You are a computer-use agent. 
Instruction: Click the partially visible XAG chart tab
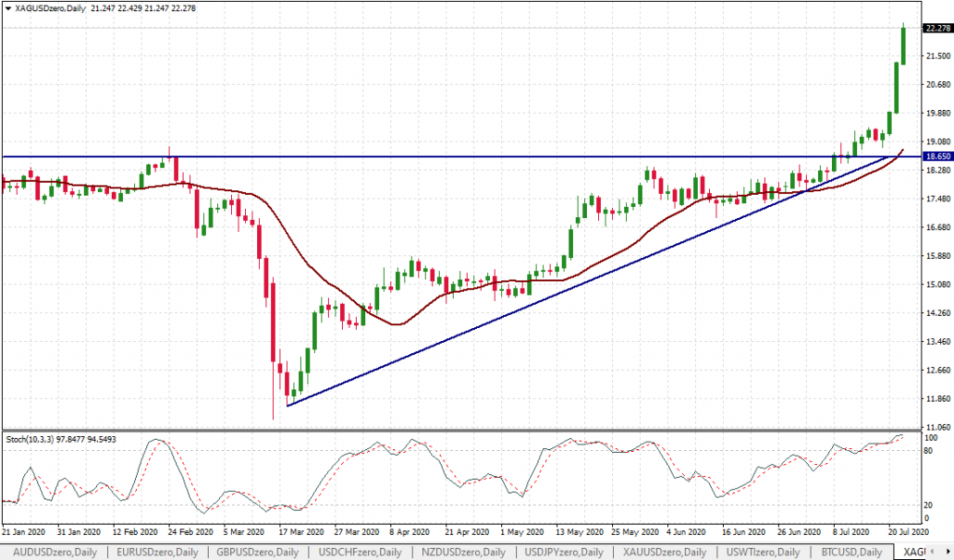pos(908,553)
